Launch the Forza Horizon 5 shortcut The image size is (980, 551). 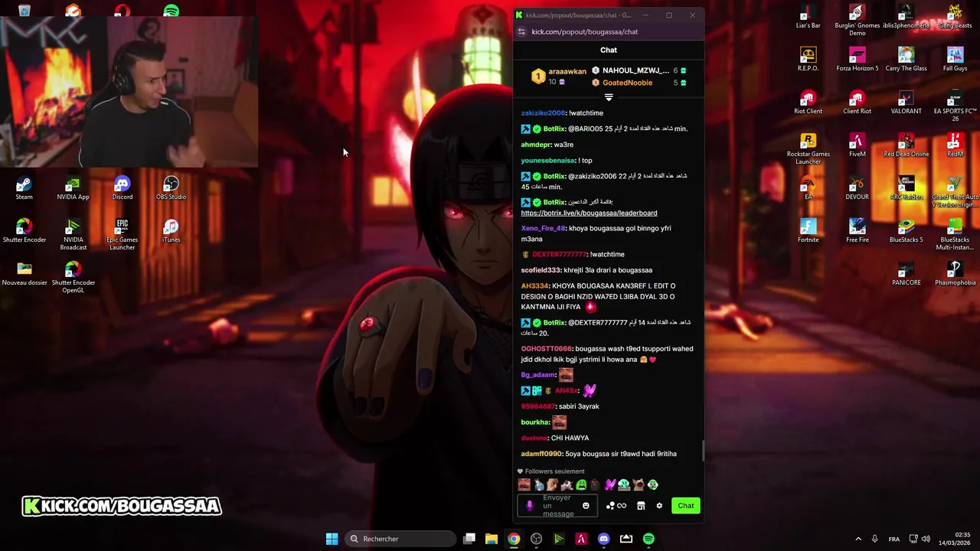[x=857, y=60]
